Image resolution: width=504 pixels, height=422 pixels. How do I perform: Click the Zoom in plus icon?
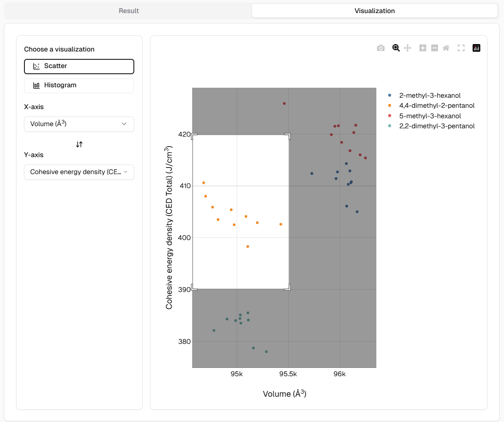click(422, 48)
